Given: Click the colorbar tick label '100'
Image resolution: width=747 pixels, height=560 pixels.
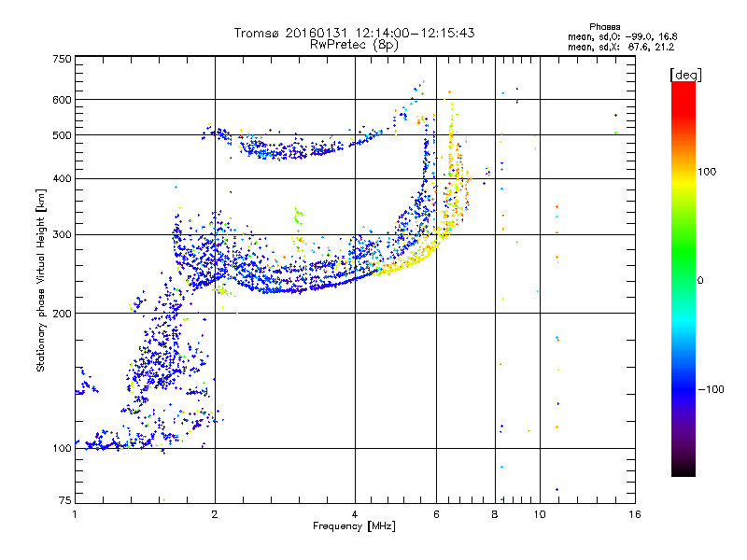Looking at the screenshot, I should (707, 172).
